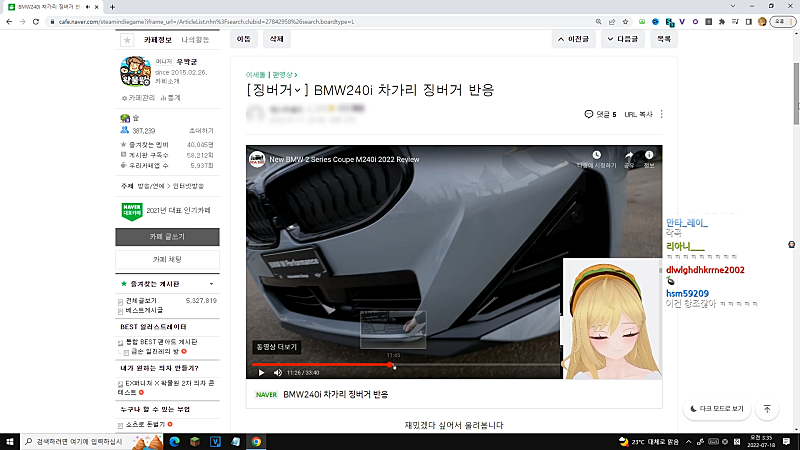Switch to the 나의활동 tab
800x450 pixels.
click(195, 40)
